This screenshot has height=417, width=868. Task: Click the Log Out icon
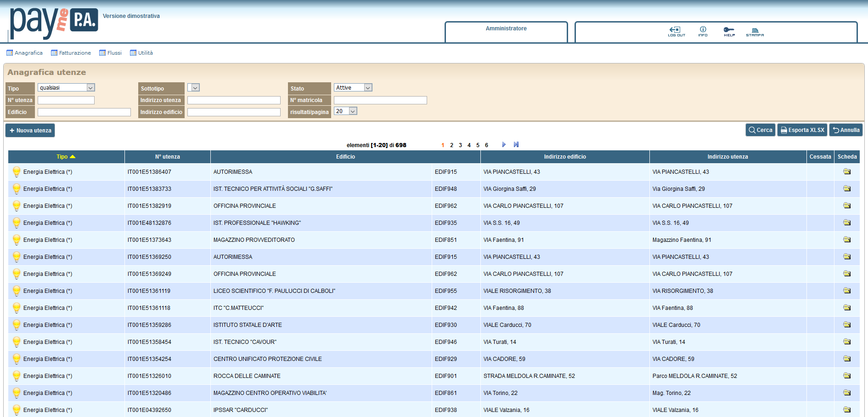tap(676, 31)
